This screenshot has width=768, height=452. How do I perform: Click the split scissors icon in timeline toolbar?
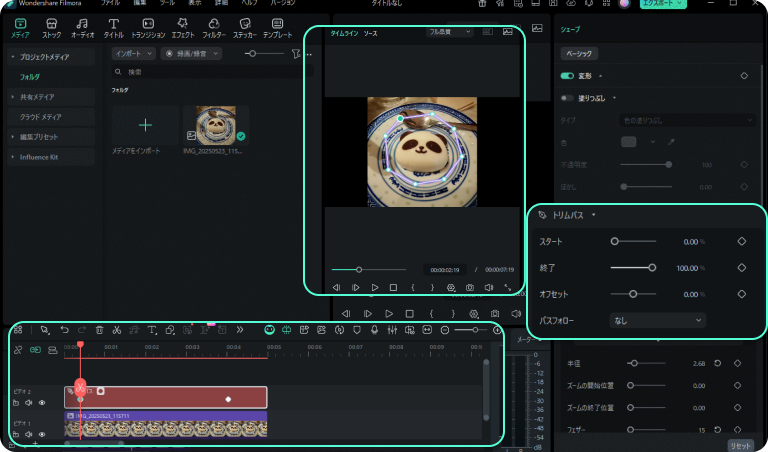pyautogui.click(x=116, y=329)
